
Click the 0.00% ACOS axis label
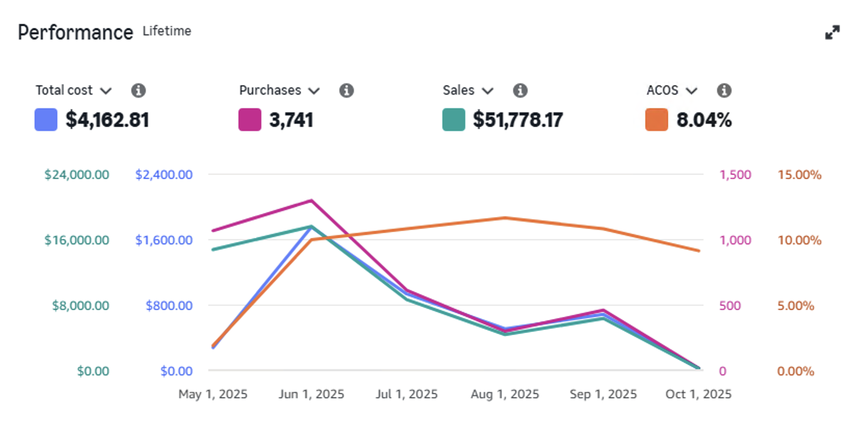(x=796, y=371)
